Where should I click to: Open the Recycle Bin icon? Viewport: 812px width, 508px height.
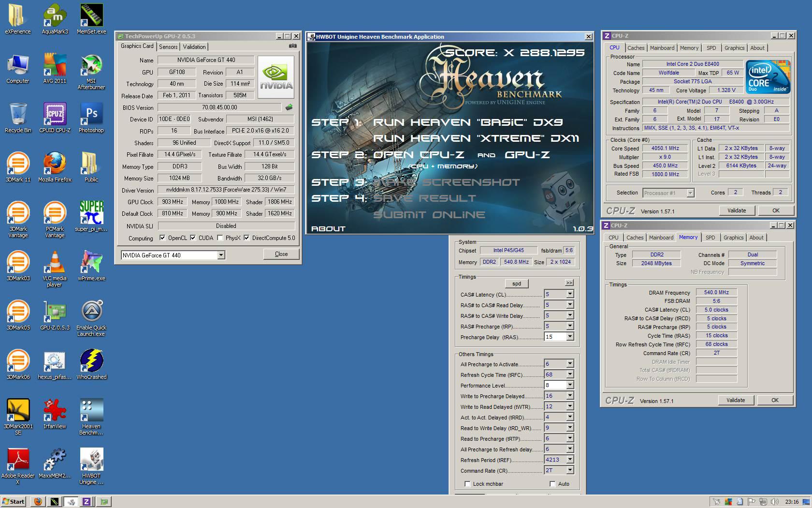coord(17,118)
